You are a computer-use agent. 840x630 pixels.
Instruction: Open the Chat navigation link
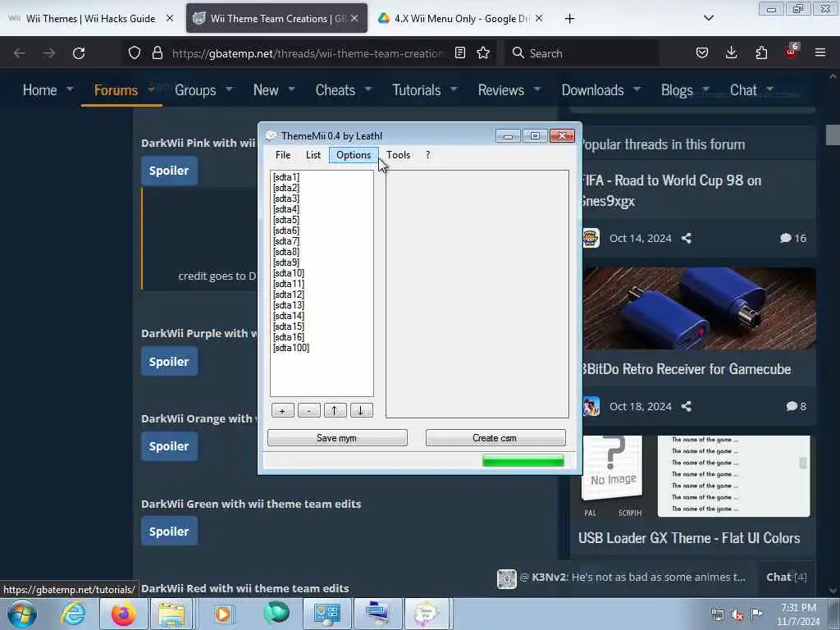[x=743, y=90]
